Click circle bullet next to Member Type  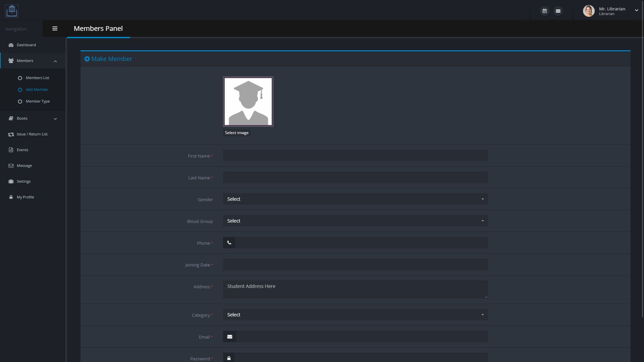(20, 102)
